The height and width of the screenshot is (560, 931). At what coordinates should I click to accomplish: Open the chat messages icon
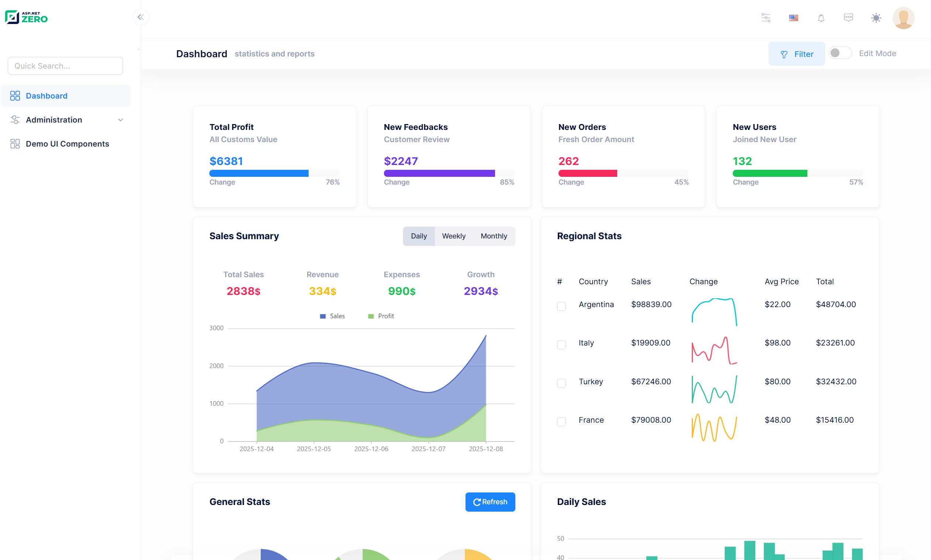pyautogui.click(x=848, y=18)
